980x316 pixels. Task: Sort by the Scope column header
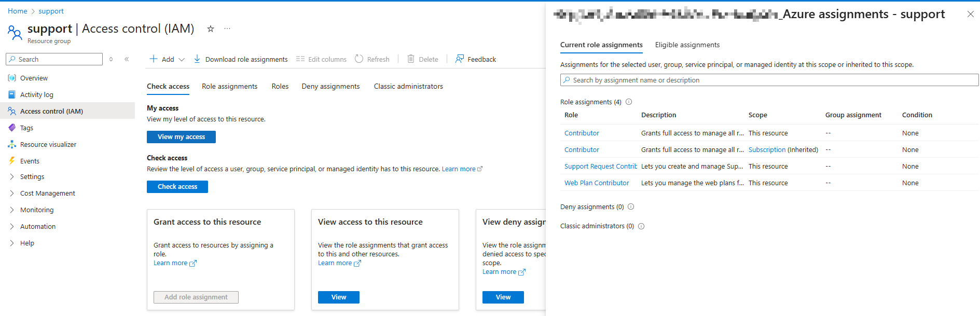tap(758, 115)
